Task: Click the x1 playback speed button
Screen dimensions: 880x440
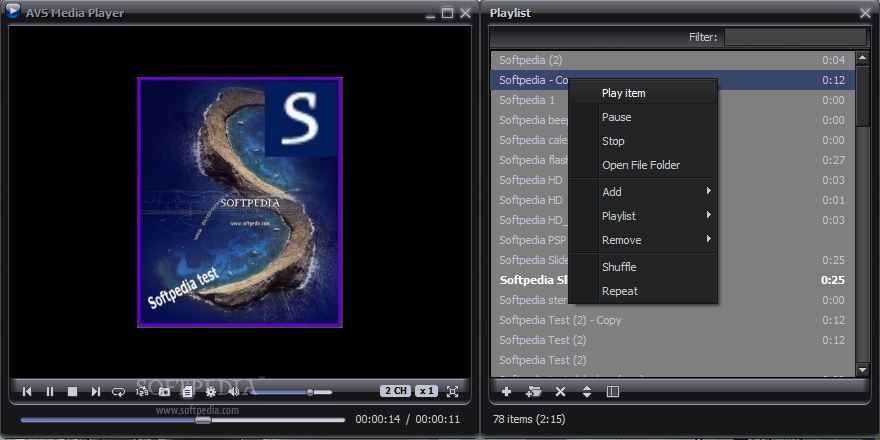Action: pyautogui.click(x=427, y=391)
